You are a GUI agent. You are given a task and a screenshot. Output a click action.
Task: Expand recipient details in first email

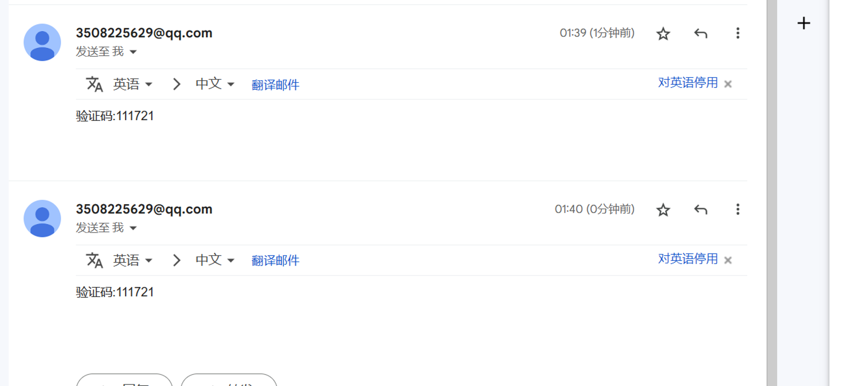pyautogui.click(x=133, y=52)
